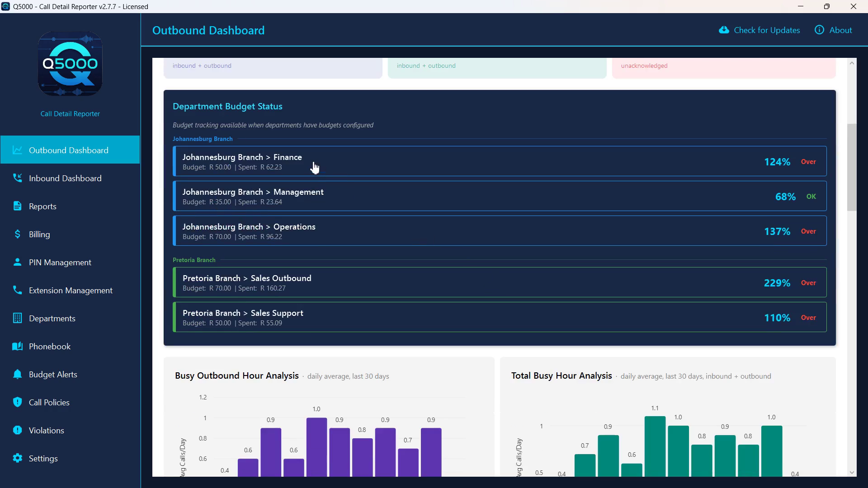
Task: Click the PIN Management person icon
Action: coord(17,262)
